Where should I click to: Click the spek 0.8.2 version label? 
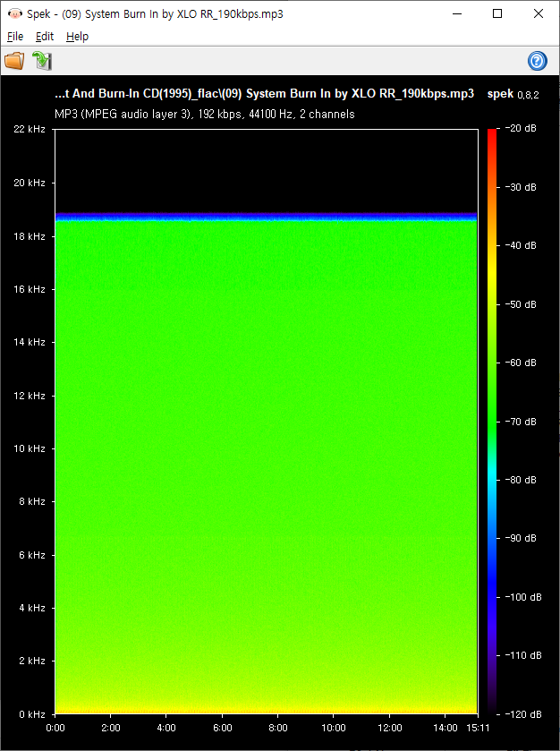click(x=513, y=94)
